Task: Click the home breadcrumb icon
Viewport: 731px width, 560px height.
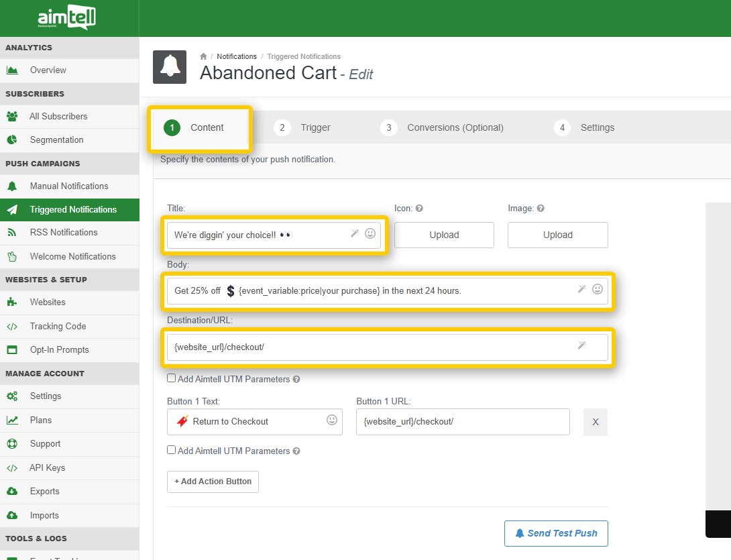Action: (203, 56)
